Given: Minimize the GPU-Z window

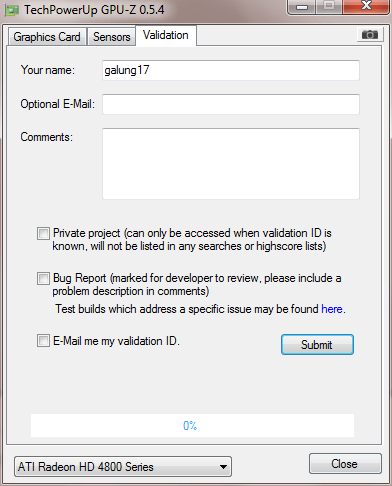Looking at the screenshot, I should (x=302, y=7).
